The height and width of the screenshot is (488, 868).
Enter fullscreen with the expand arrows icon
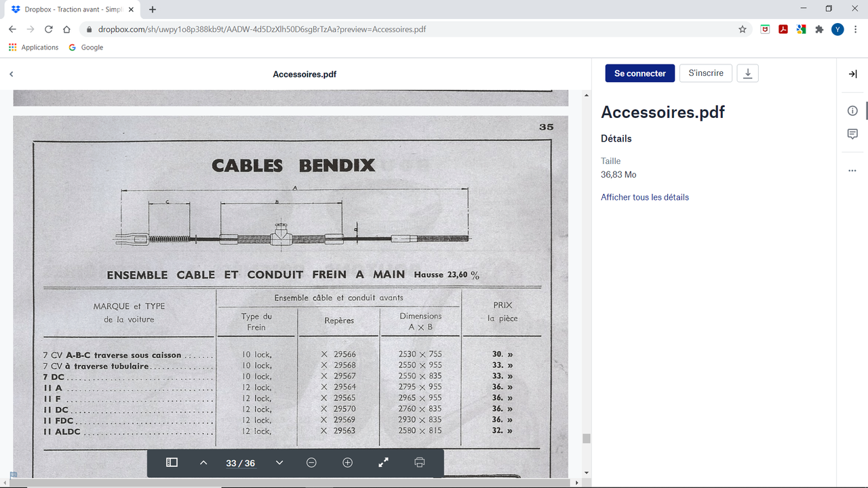[383, 462]
